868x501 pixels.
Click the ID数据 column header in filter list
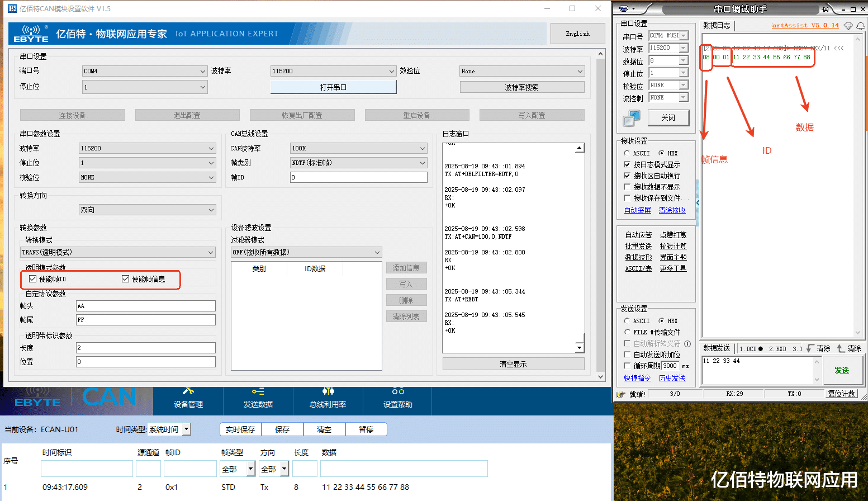point(315,269)
